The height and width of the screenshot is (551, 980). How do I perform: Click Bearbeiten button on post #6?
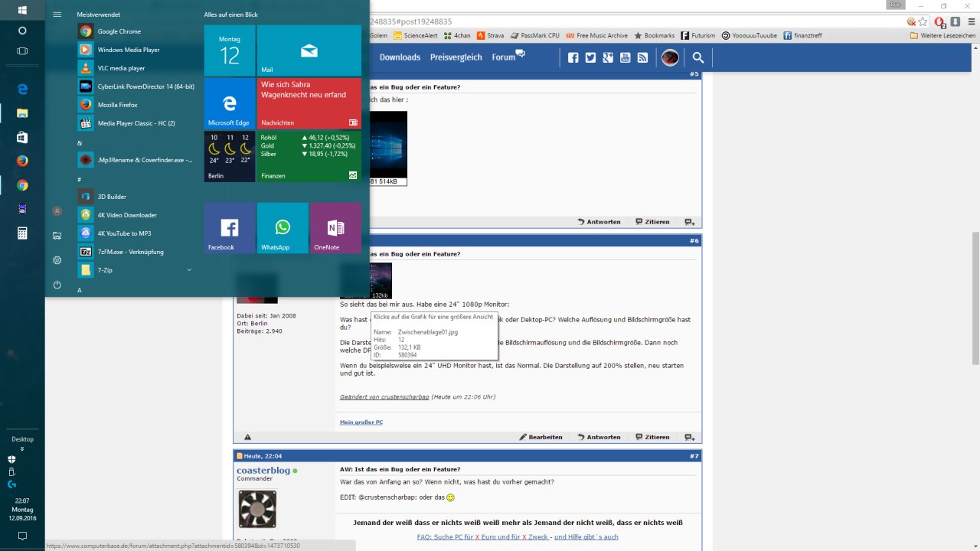pos(541,437)
